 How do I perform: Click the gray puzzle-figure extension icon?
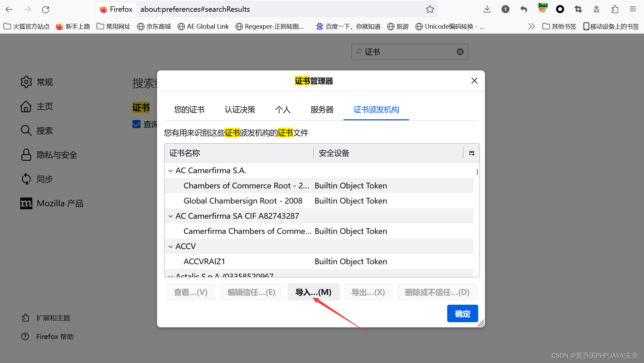pos(596,9)
